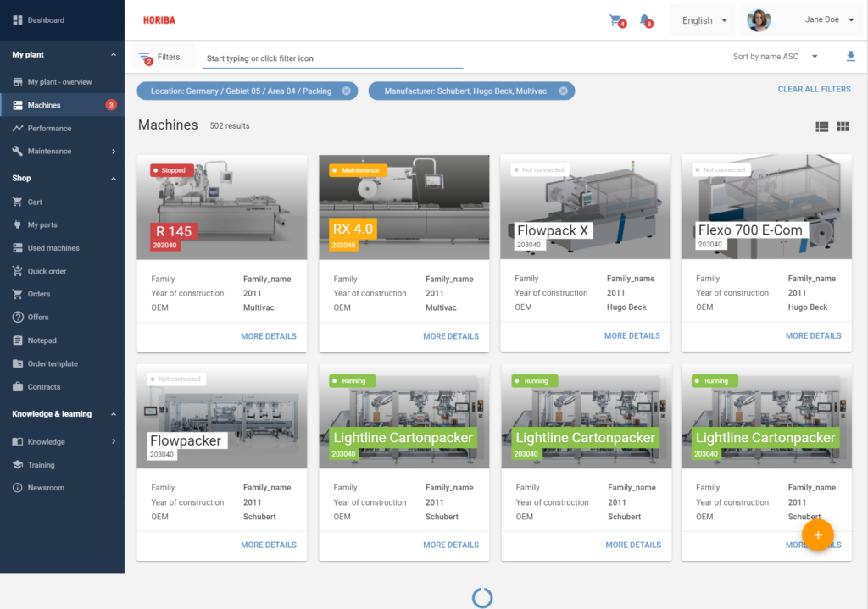
Task: Click the Dashboard sidebar icon
Action: (18, 20)
